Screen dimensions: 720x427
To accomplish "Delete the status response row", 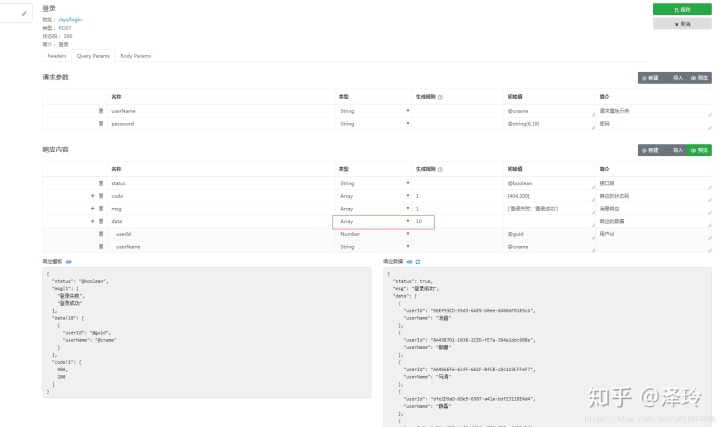I will 101,183.
